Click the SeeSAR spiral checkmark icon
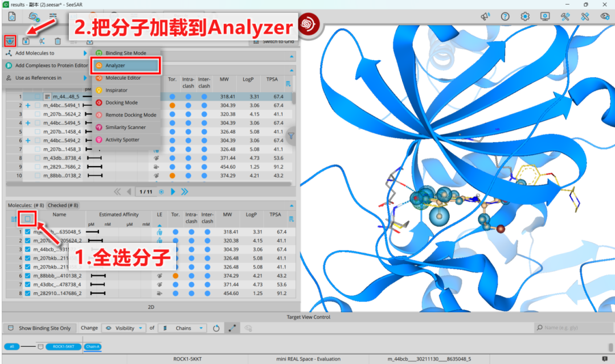 [x=34, y=16]
